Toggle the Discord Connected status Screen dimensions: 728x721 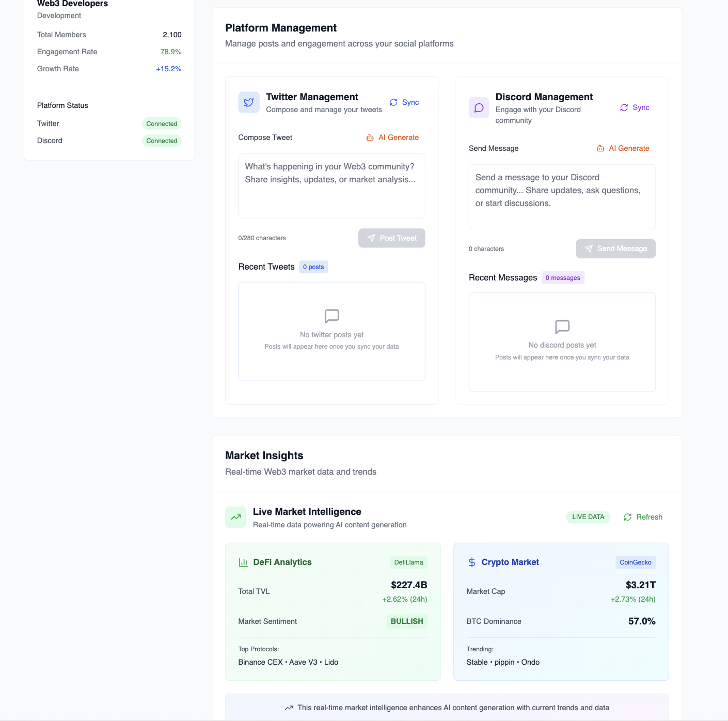click(162, 140)
